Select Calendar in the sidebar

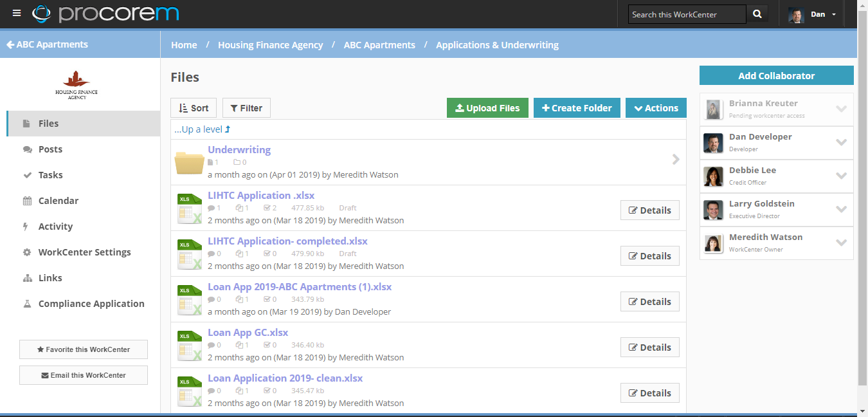coord(58,201)
